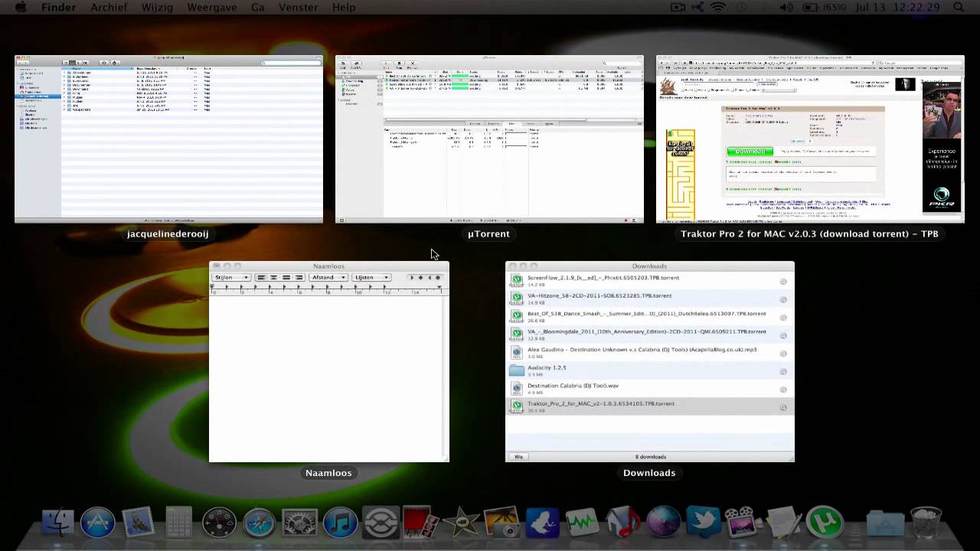This screenshot has height=551, width=980.
Task: Click inside the Naamloos document text area
Action: (326, 379)
